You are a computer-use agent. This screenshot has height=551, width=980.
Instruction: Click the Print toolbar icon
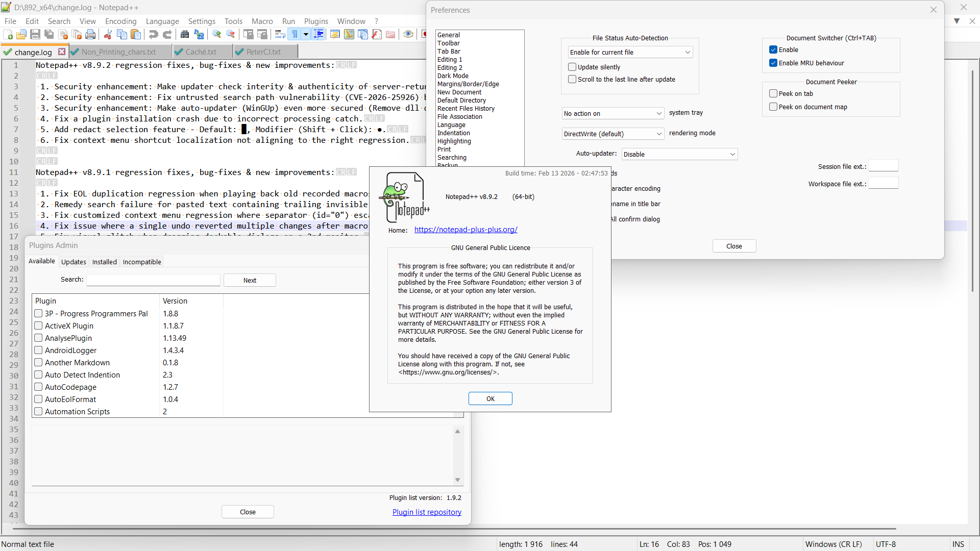(x=90, y=35)
